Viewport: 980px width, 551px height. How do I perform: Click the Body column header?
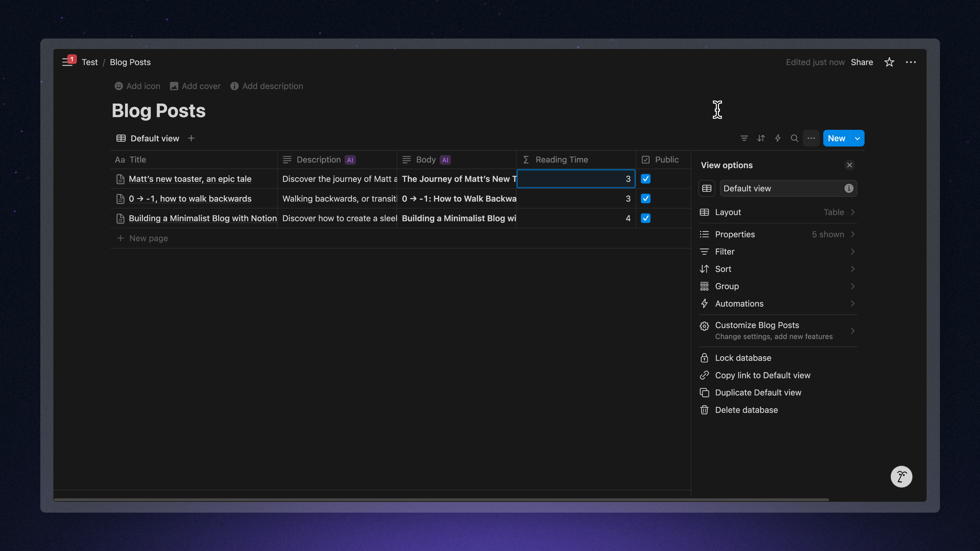457,160
